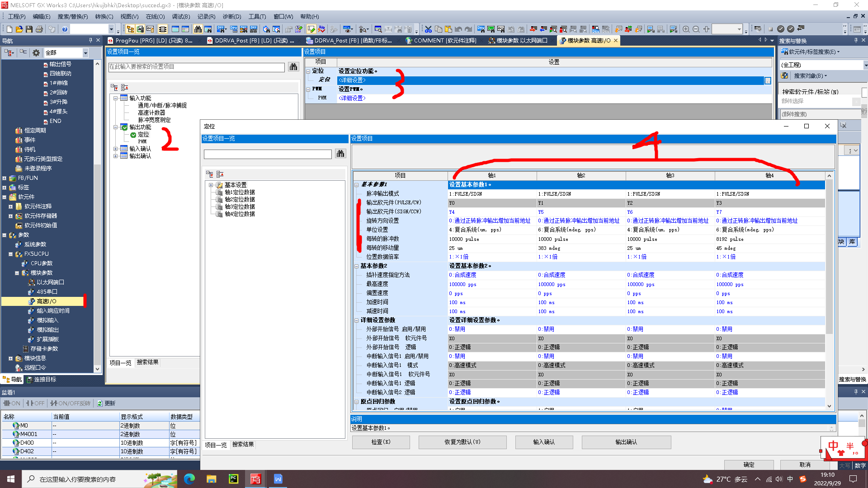The image size is (868, 488).
Task: Expand the 基本设置 node in 定位 dialog
Action: 211,185
